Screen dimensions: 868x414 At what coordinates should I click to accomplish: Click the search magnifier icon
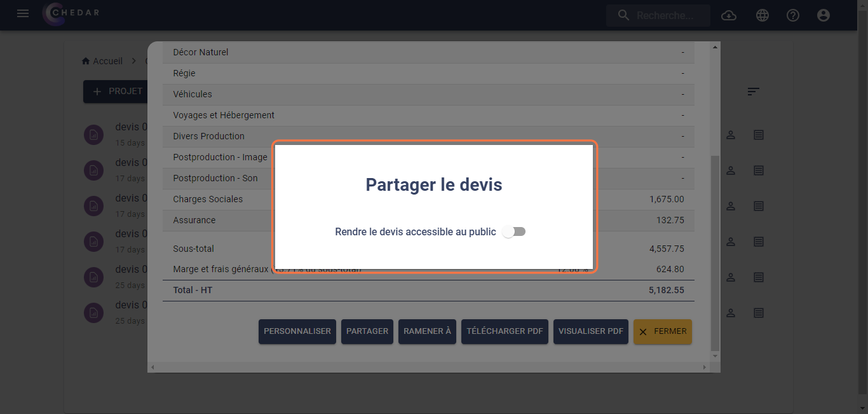[623, 15]
